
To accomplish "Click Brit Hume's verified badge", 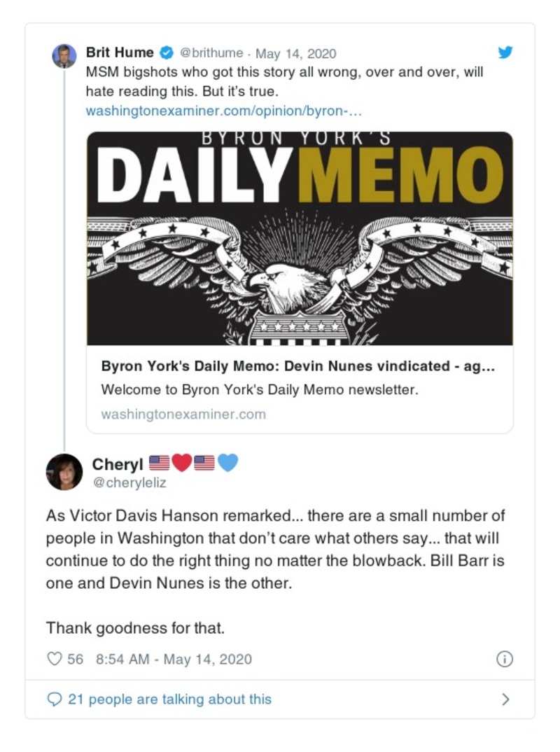I will point(167,53).
